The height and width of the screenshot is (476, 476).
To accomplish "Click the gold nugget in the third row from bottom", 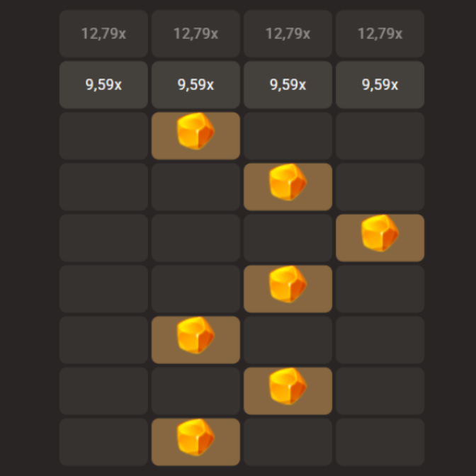I will (x=195, y=339).
